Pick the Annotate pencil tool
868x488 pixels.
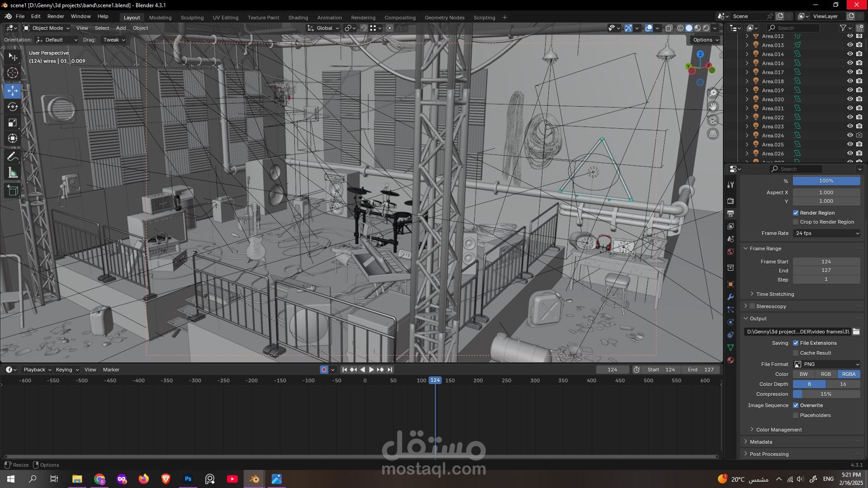click(13, 157)
